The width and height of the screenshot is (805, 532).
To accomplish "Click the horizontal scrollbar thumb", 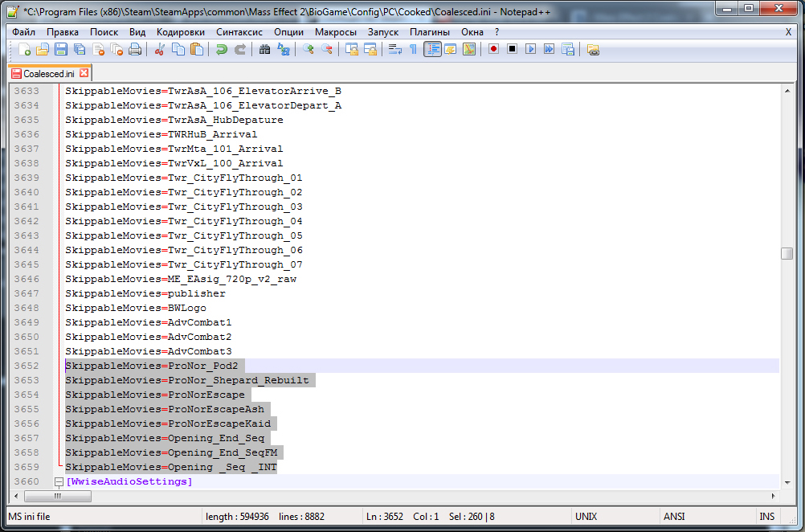I will tap(58, 496).
